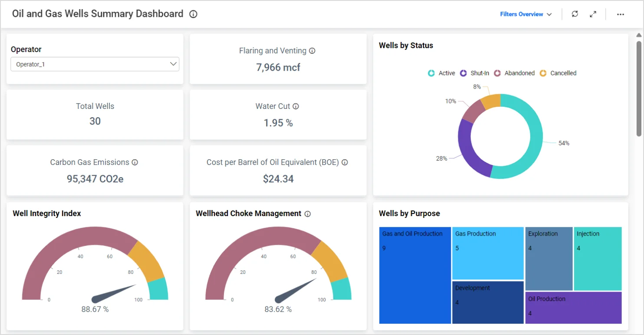Click the refresh dashboard icon
Screen dimensions: 644x335
[575, 14]
